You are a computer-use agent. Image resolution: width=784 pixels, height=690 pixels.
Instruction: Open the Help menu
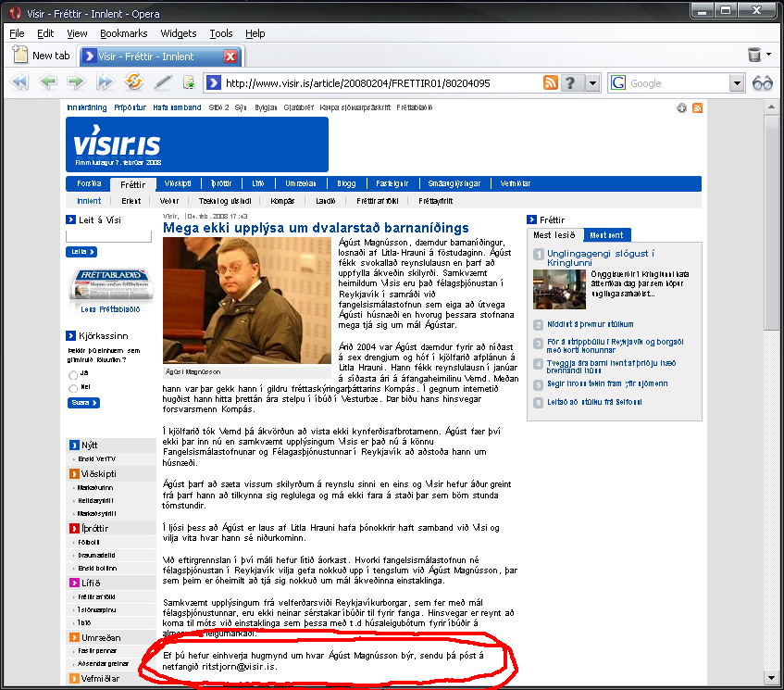click(255, 33)
